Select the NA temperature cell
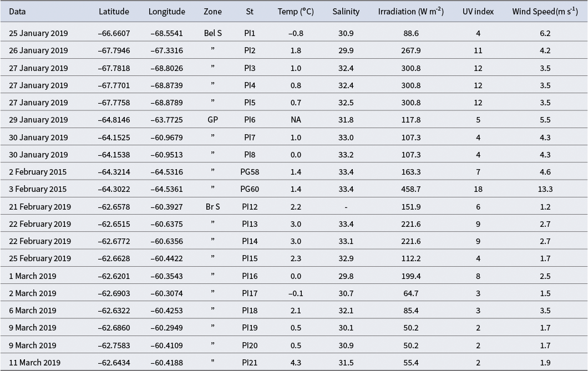Viewport: 588px width, 371px height. click(296, 120)
